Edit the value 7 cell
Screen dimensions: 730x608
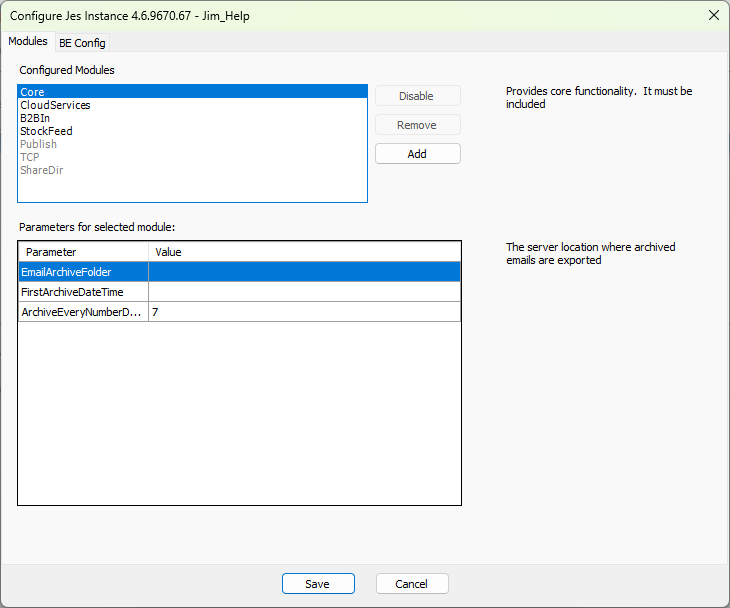coord(304,312)
